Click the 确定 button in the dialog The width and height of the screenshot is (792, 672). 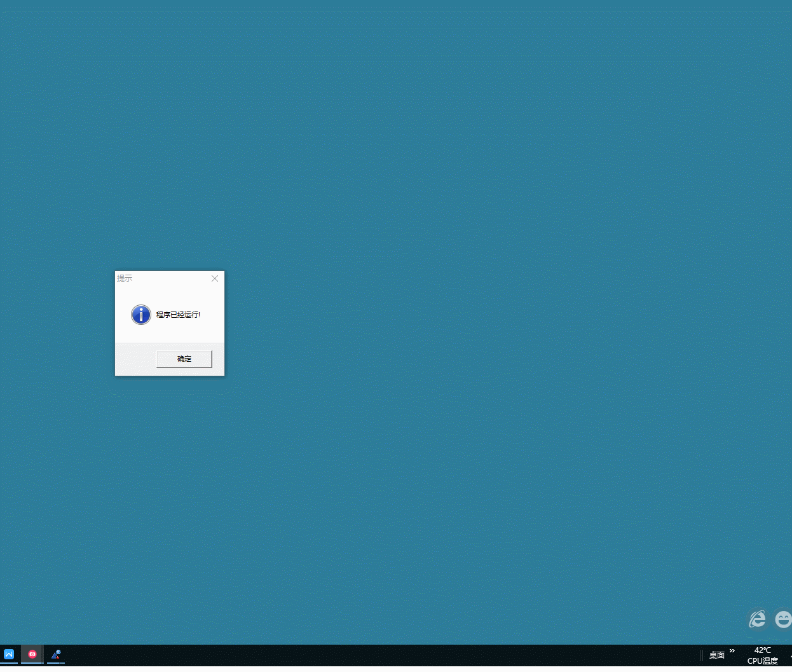pyautogui.click(x=184, y=359)
